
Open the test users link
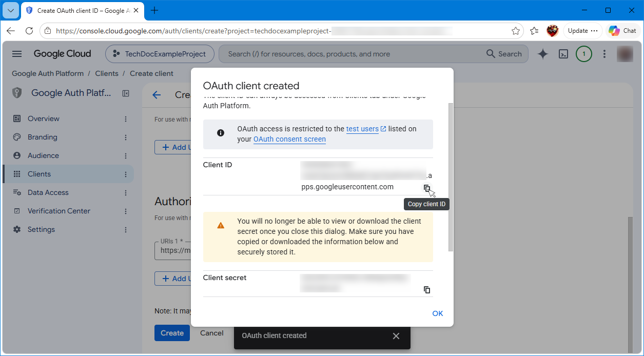pos(366,129)
